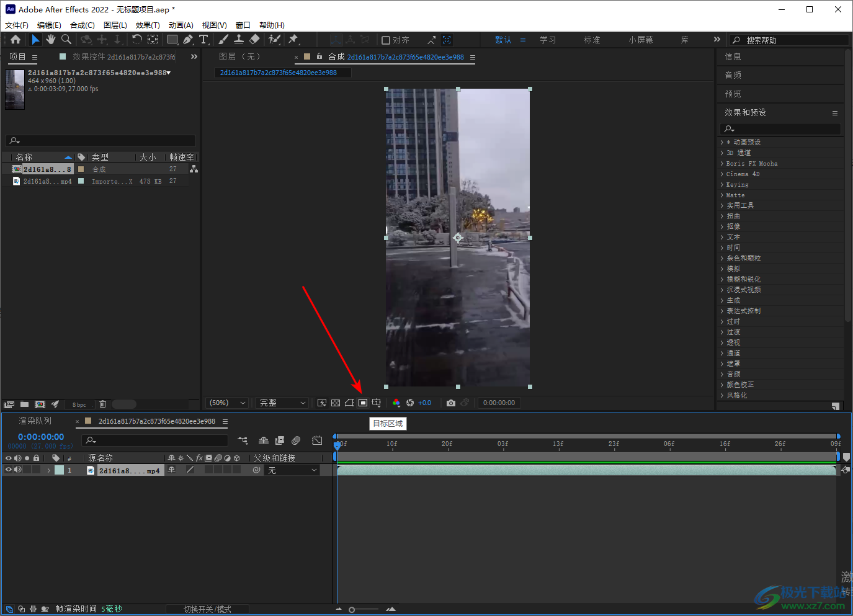Screen dimensions: 853x616
Task: Expand the 动画预设 effects category
Action: [722, 142]
